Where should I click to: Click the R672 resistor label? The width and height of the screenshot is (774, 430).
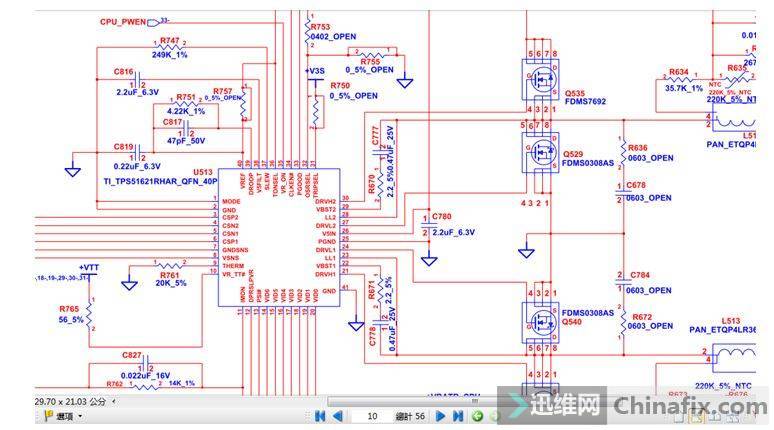coord(642,317)
